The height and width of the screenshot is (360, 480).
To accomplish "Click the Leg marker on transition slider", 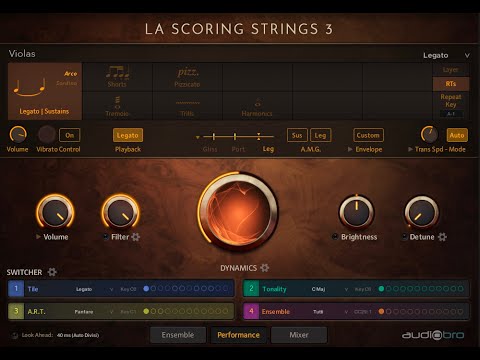I will [259, 136].
